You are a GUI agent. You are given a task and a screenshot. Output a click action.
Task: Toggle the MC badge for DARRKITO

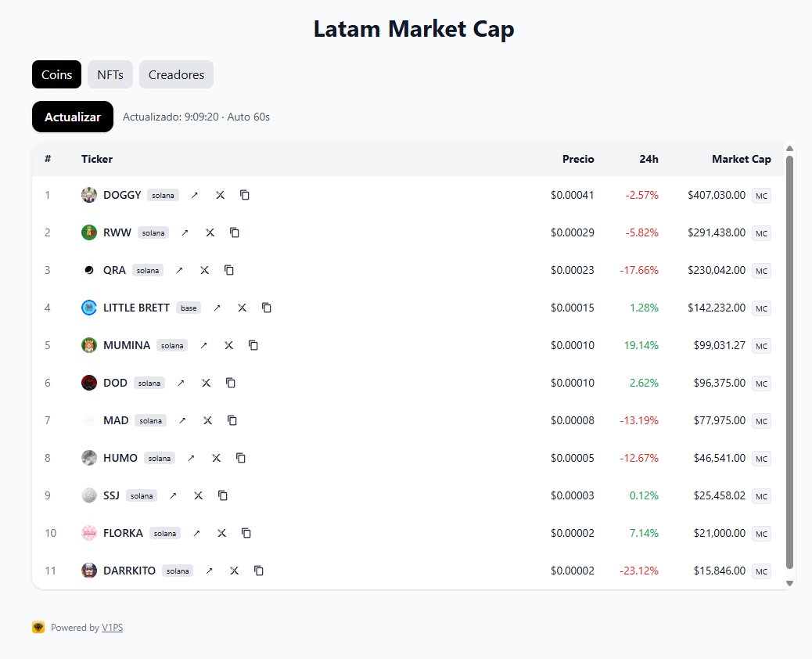[x=761, y=571]
